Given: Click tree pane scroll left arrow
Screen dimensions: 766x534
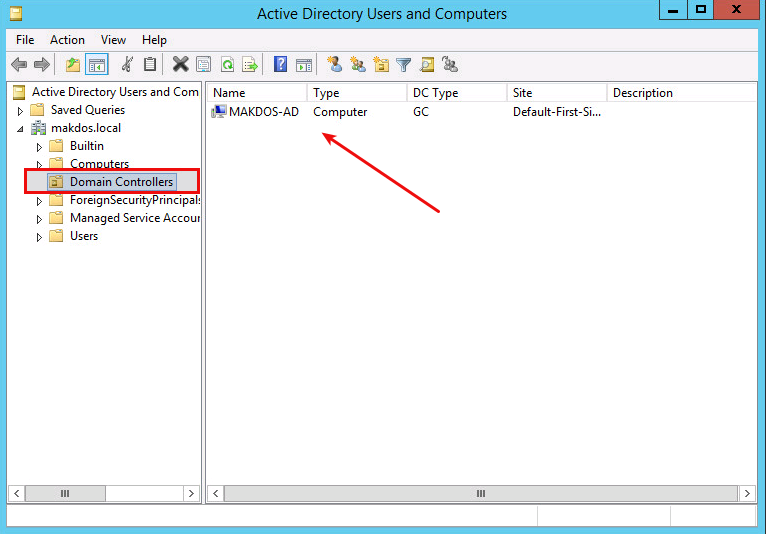Looking at the screenshot, I should tap(17, 493).
